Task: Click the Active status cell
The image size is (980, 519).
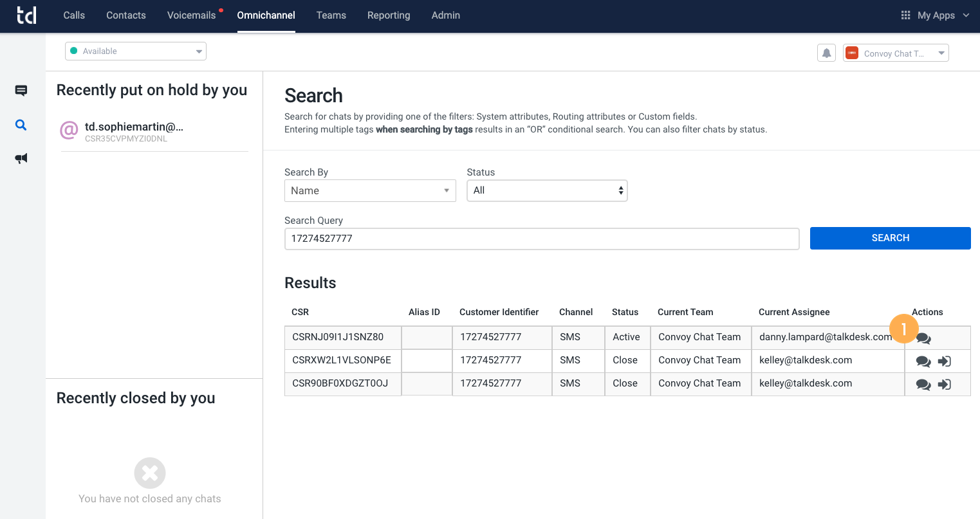Action: (x=627, y=338)
